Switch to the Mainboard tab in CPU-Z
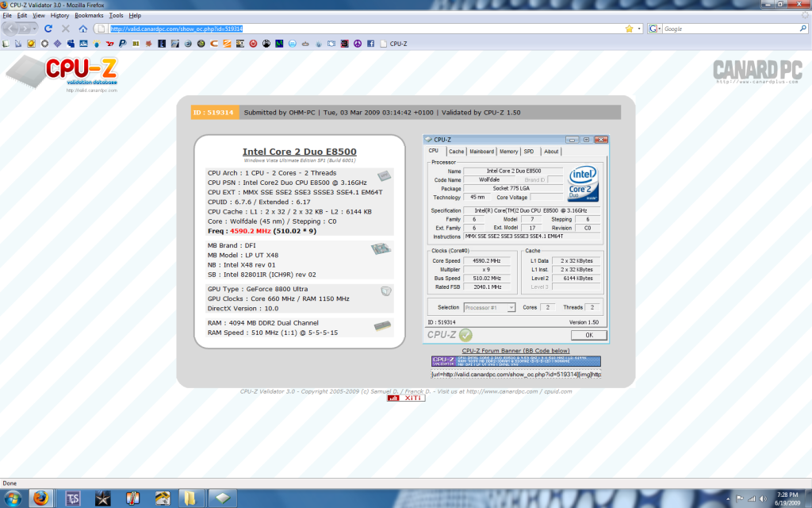 pyautogui.click(x=481, y=151)
